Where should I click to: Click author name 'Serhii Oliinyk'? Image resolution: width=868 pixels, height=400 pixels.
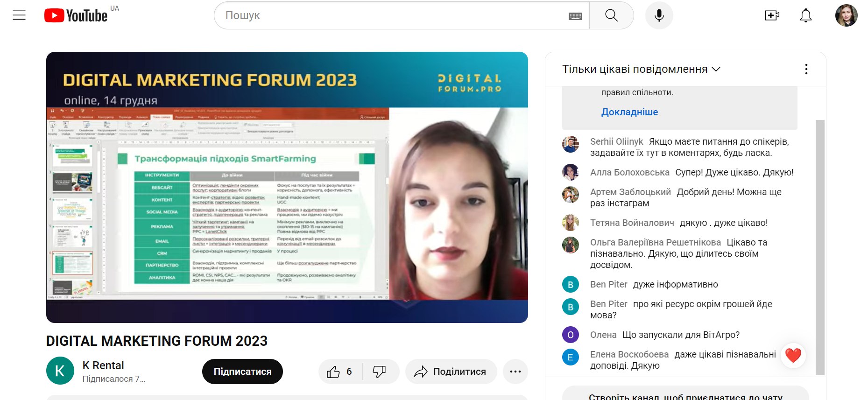tap(616, 141)
